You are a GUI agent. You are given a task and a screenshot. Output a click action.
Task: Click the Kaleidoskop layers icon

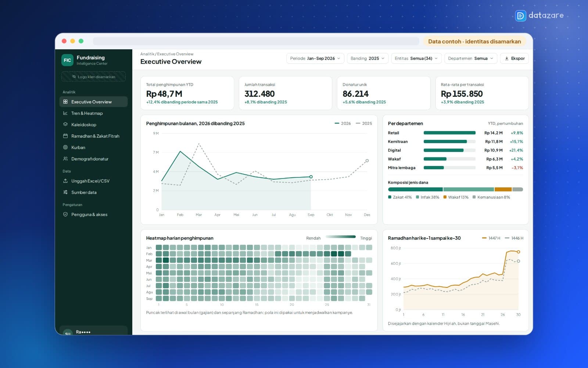65,124
